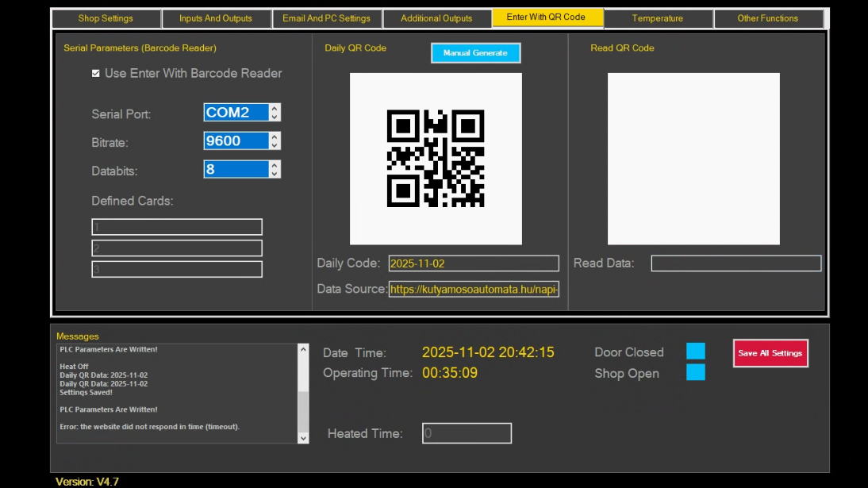
Task: Switch to Other Functions tab
Action: click(767, 18)
